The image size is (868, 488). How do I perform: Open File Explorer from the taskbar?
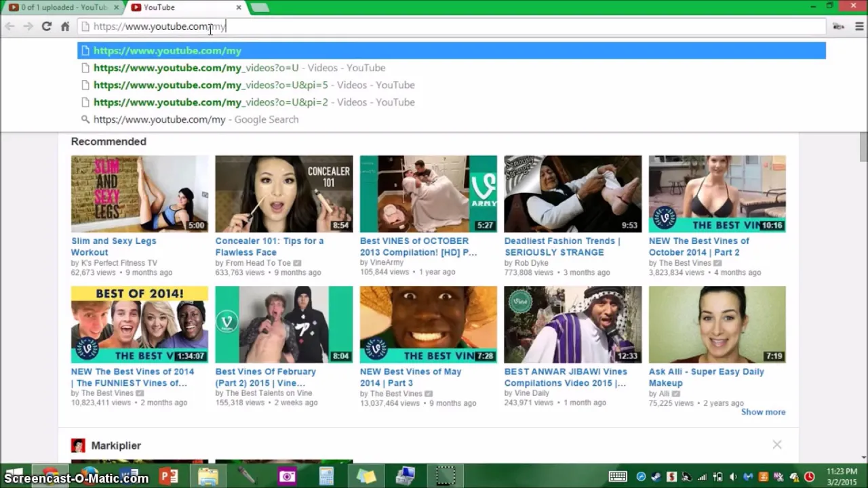208,476
